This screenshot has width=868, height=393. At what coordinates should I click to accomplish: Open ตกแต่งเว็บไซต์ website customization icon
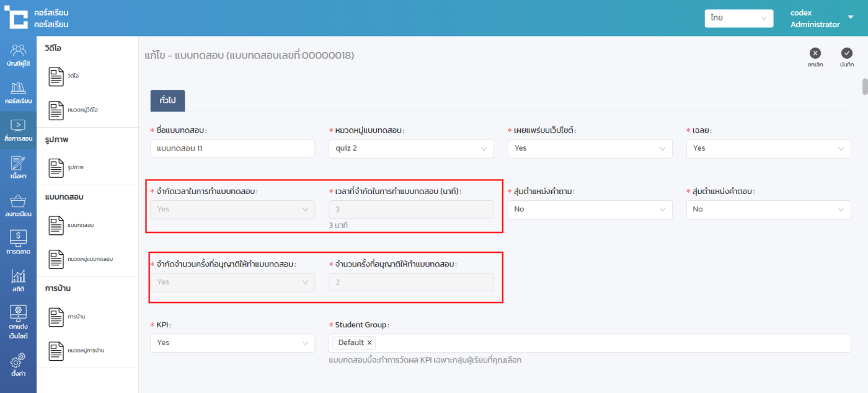tap(18, 322)
